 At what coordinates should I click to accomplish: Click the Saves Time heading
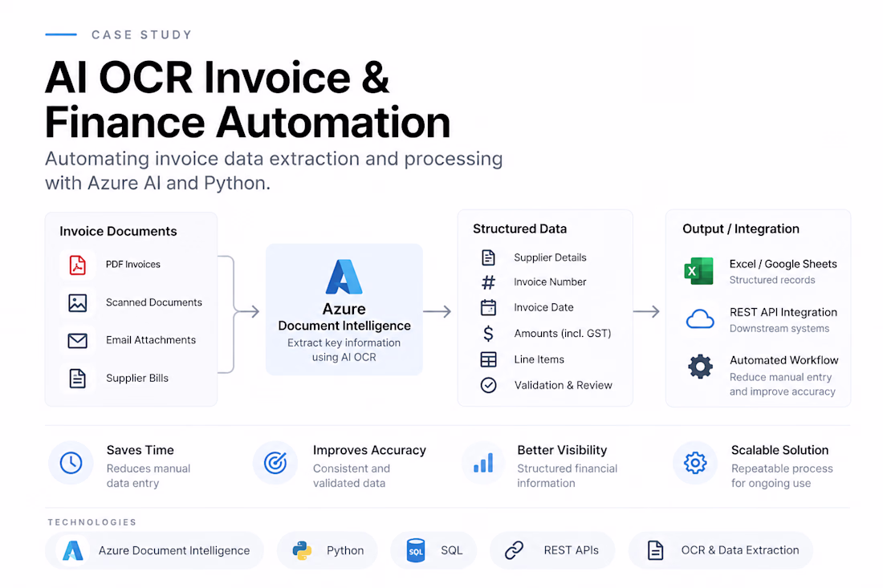point(140,450)
